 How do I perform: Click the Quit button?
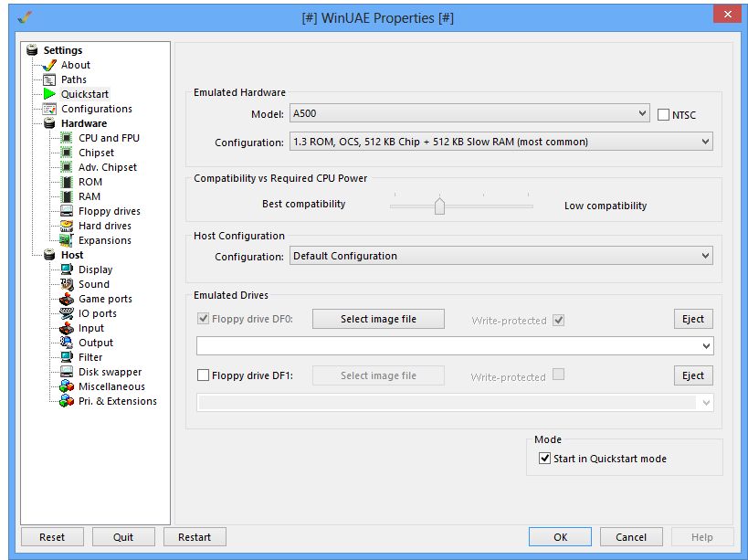click(123, 537)
